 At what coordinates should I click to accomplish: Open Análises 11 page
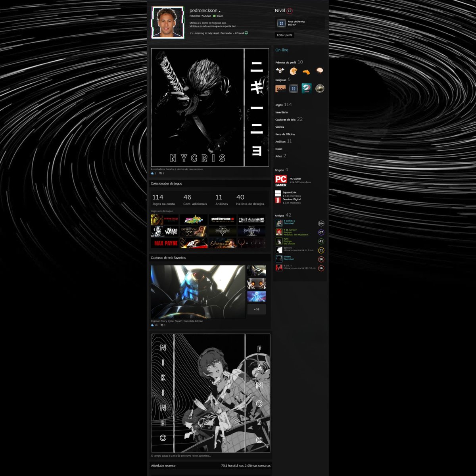tap(283, 141)
